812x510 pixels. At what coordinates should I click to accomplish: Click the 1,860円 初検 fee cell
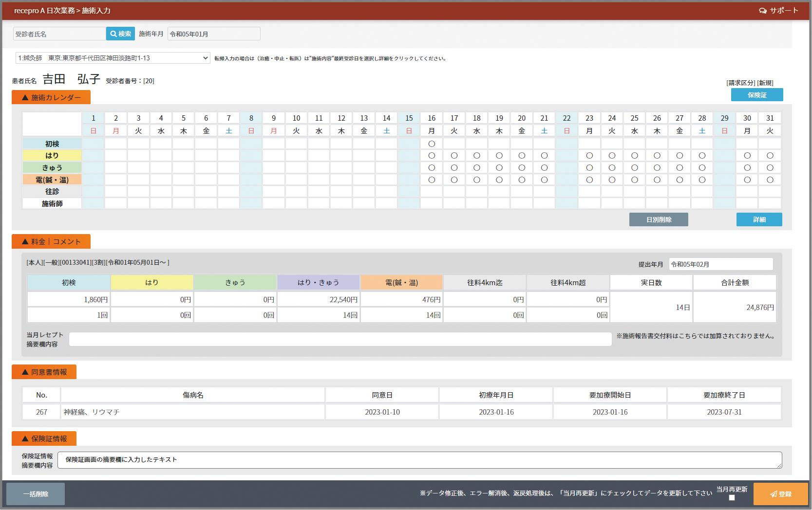69,300
